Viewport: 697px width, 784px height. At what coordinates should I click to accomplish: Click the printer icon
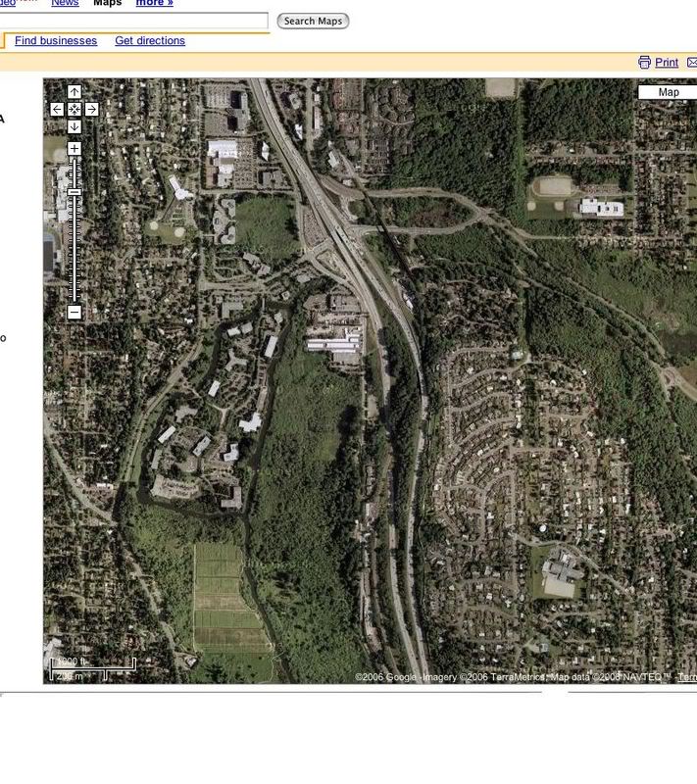coord(644,63)
